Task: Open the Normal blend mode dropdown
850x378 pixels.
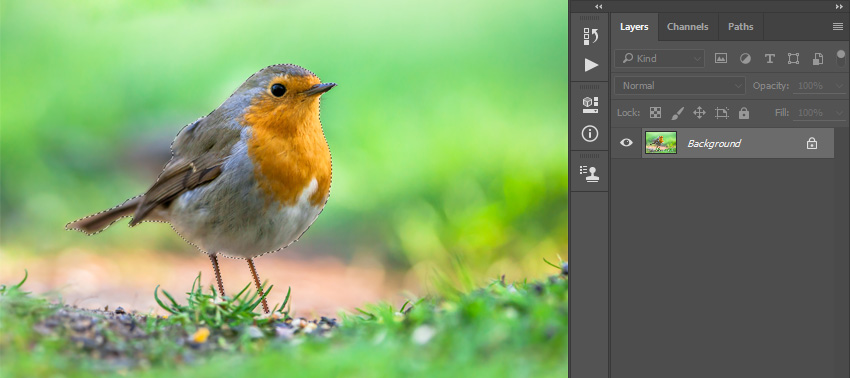Action: (680, 86)
